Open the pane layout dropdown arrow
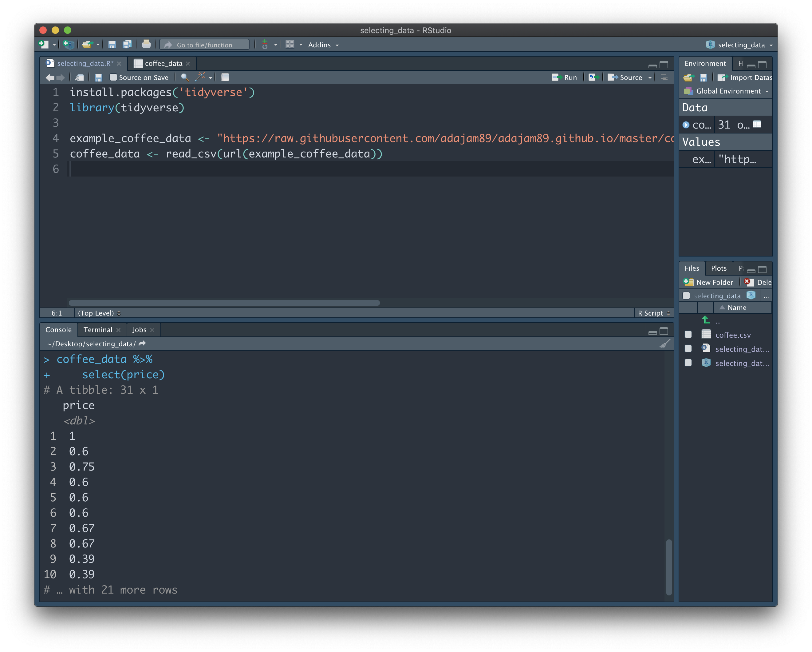The width and height of the screenshot is (812, 652). point(301,45)
